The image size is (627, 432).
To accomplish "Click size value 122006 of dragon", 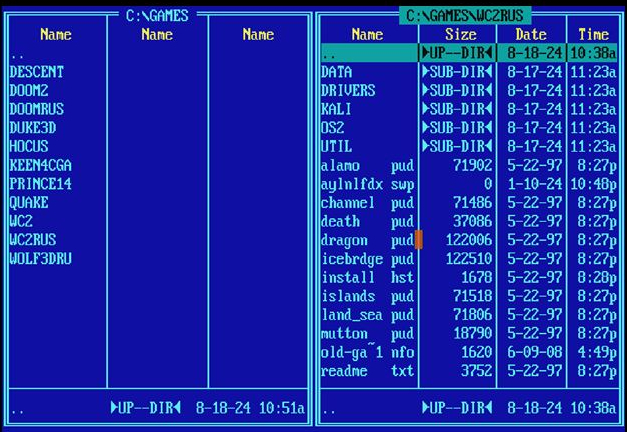I will pyautogui.click(x=469, y=240).
